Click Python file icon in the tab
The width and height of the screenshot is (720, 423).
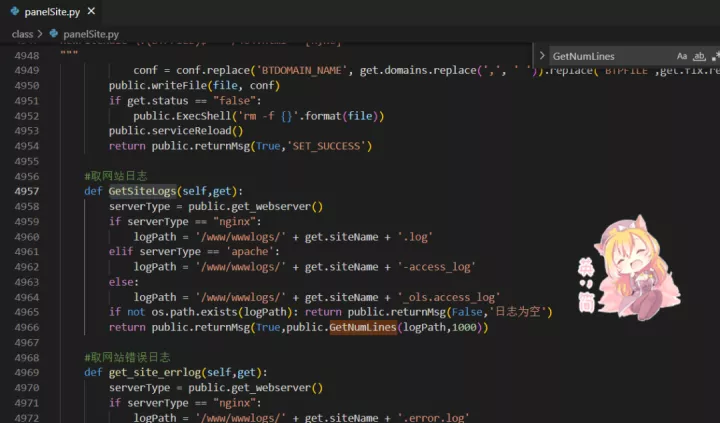point(14,12)
